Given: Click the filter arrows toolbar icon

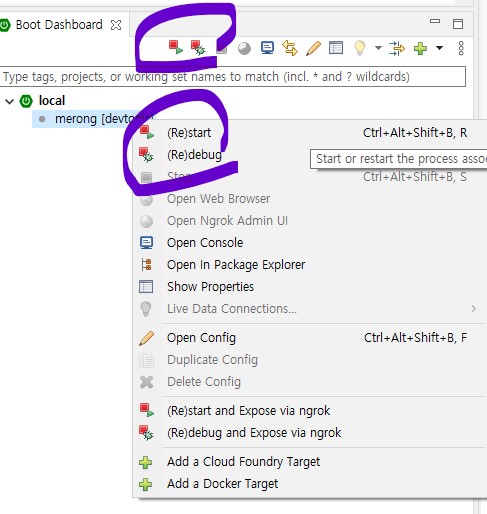Looking at the screenshot, I should (397, 48).
